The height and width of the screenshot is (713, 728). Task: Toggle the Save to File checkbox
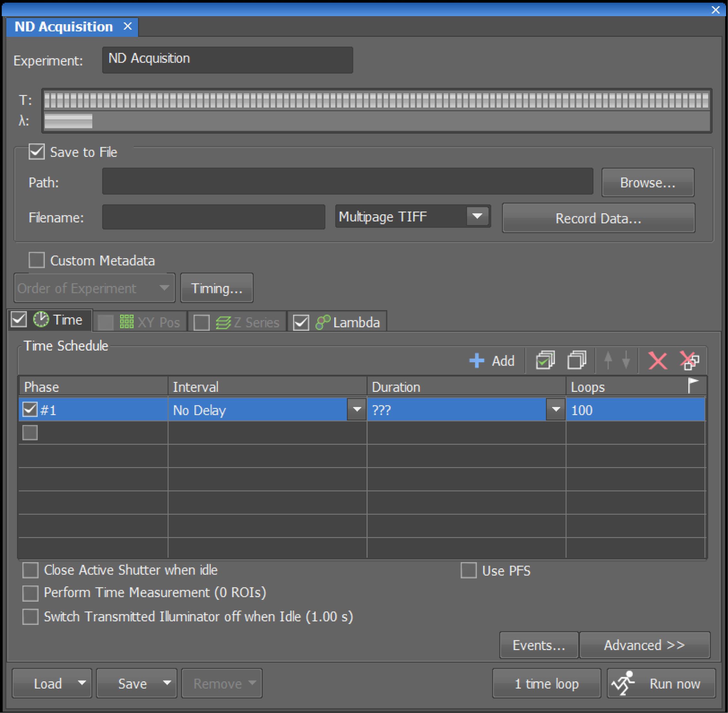(x=37, y=152)
